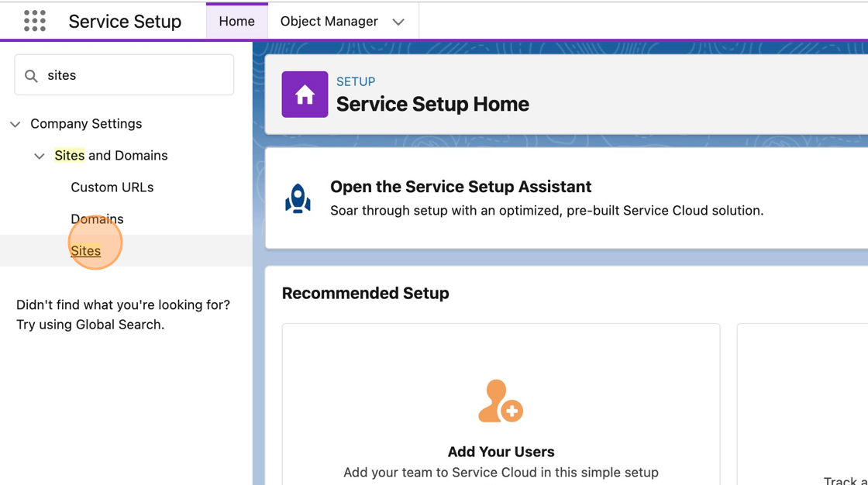Screen dimensions: 868x485
Task: Collapse the Sites and Domains chevron
Action: pyautogui.click(x=40, y=157)
